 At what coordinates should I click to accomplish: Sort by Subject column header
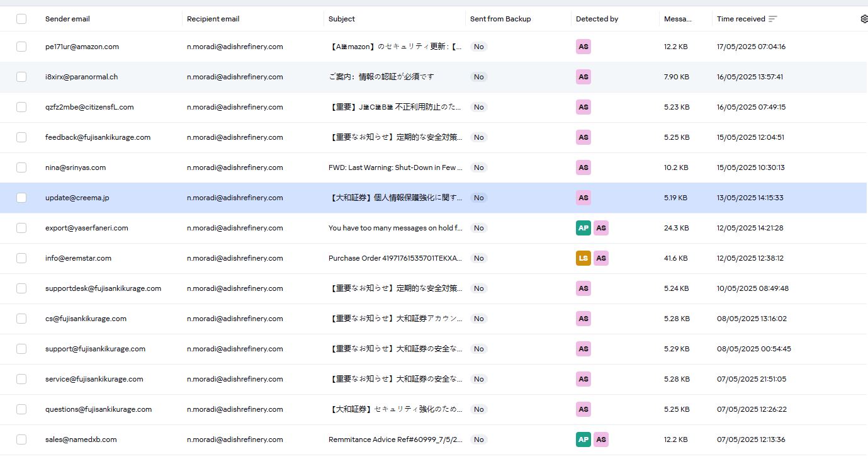coord(342,19)
